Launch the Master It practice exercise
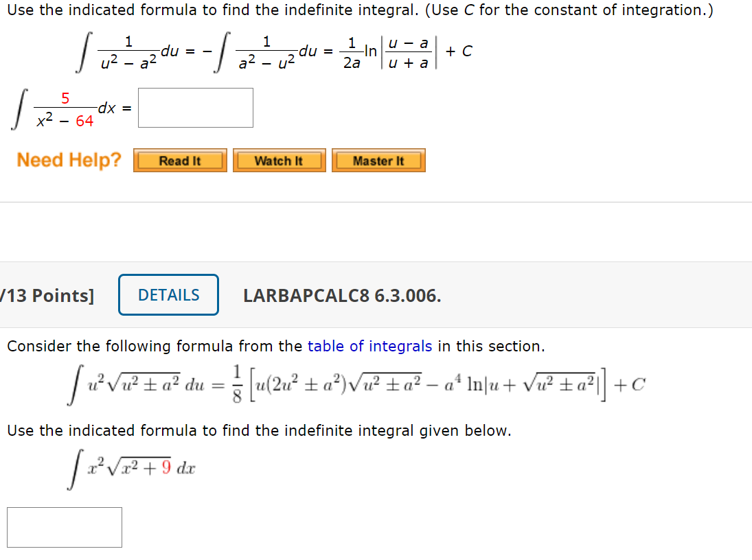This screenshot has width=752, height=560. click(x=378, y=160)
